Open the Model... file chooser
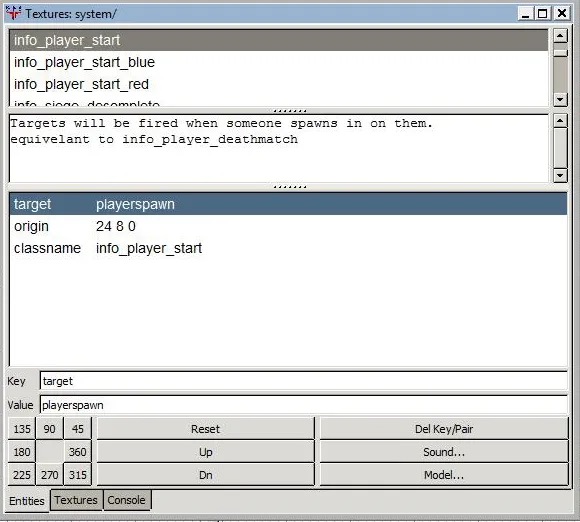 tap(444, 475)
